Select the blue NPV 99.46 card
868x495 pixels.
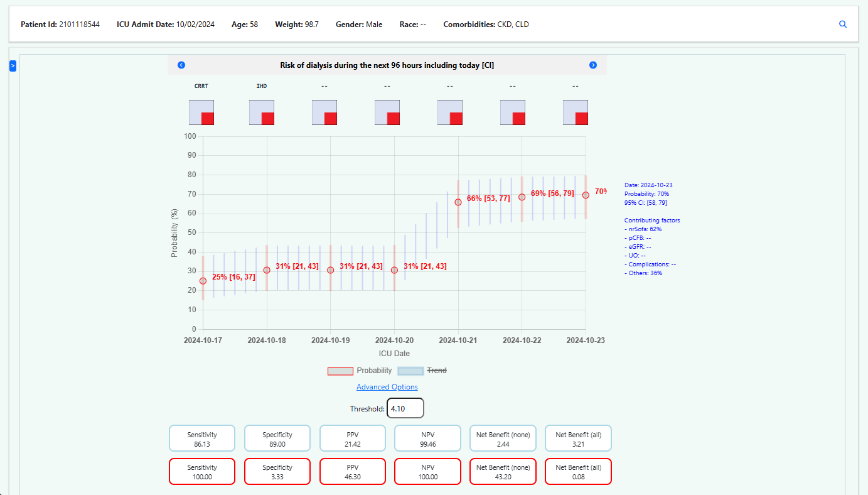pos(427,438)
